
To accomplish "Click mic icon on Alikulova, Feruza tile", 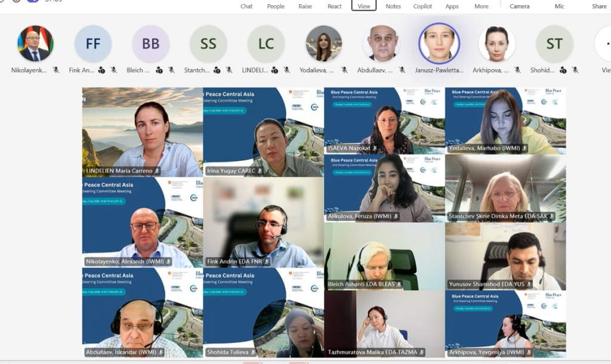I will [x=396, y=216].
